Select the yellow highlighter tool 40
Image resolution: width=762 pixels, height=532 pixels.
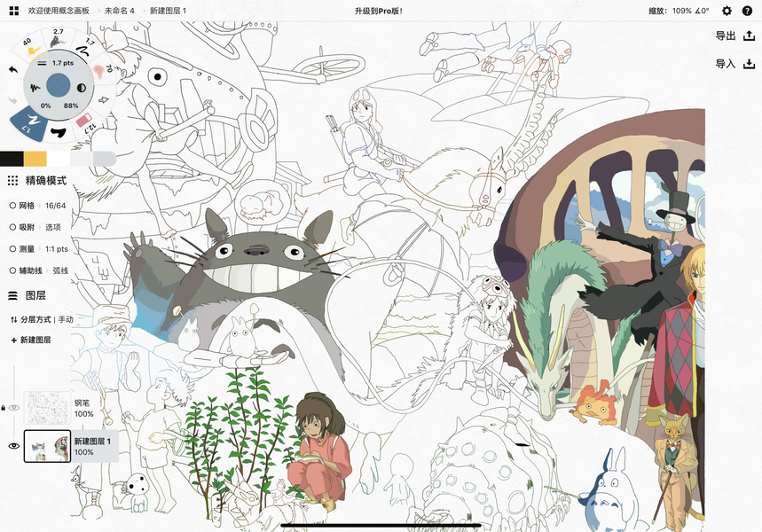[32, 47]
